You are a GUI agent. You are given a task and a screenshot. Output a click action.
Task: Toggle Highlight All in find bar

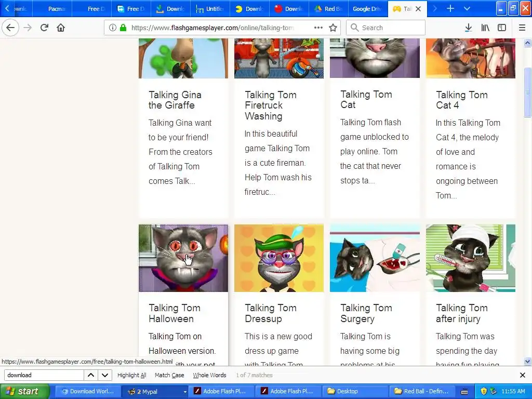pos(131,375)
